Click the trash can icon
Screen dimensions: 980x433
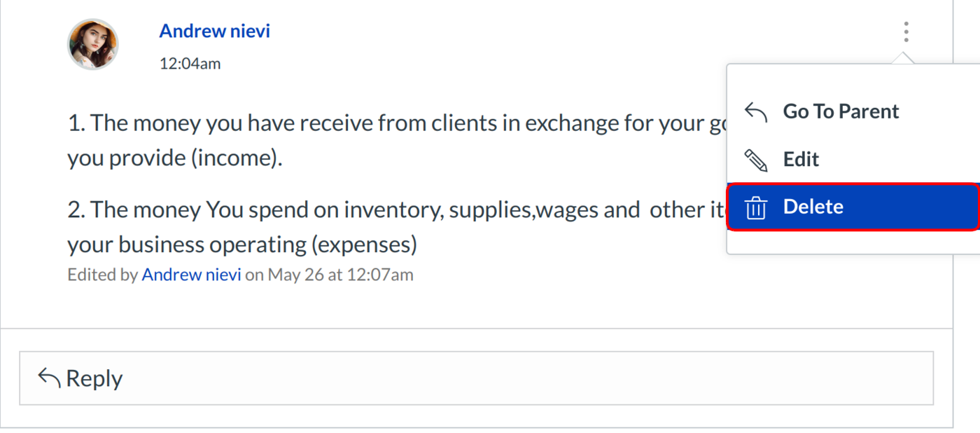click(755, 207)
